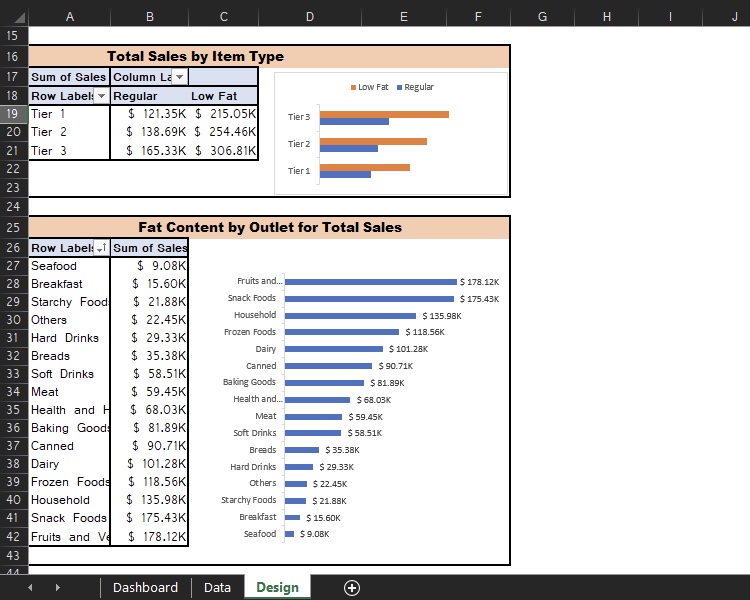The image size is (750, 600).
Task: Select column A header
Action: [x=69, y=17]
